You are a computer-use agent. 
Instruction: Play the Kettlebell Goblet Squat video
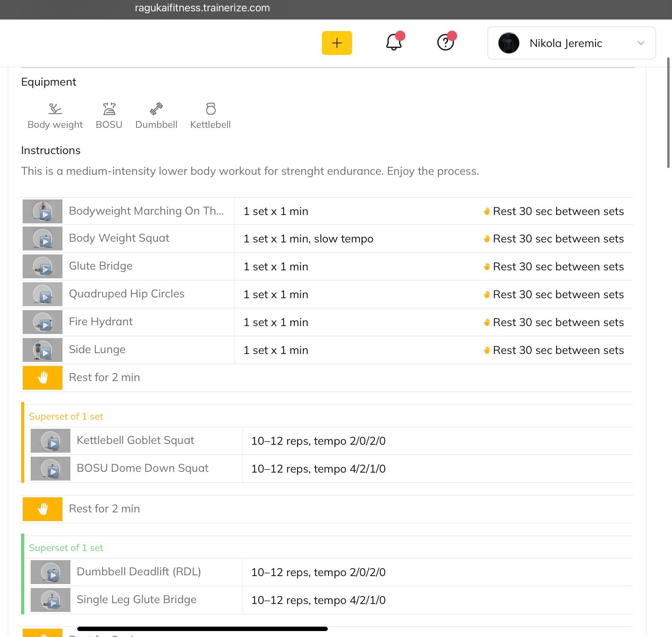[51, 441]
